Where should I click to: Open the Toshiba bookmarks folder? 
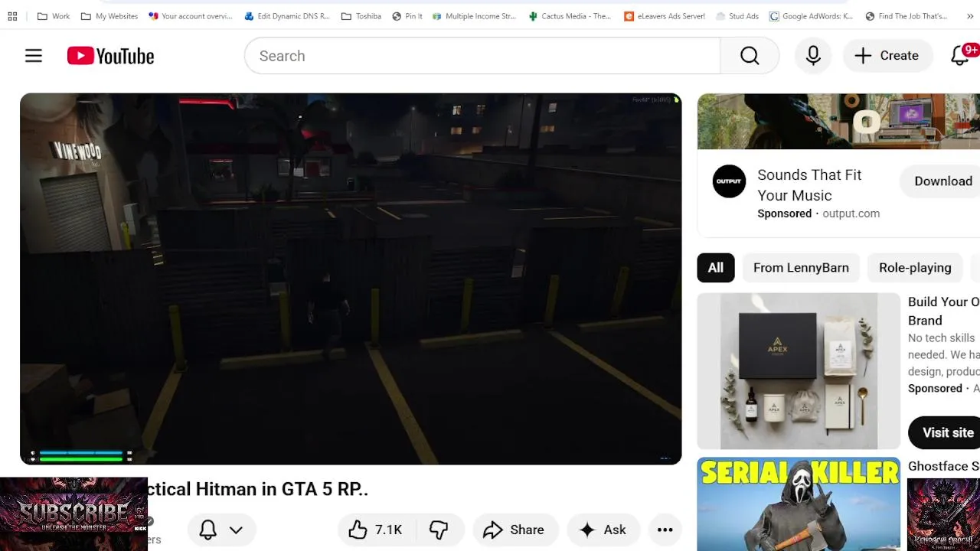point(361,16)
